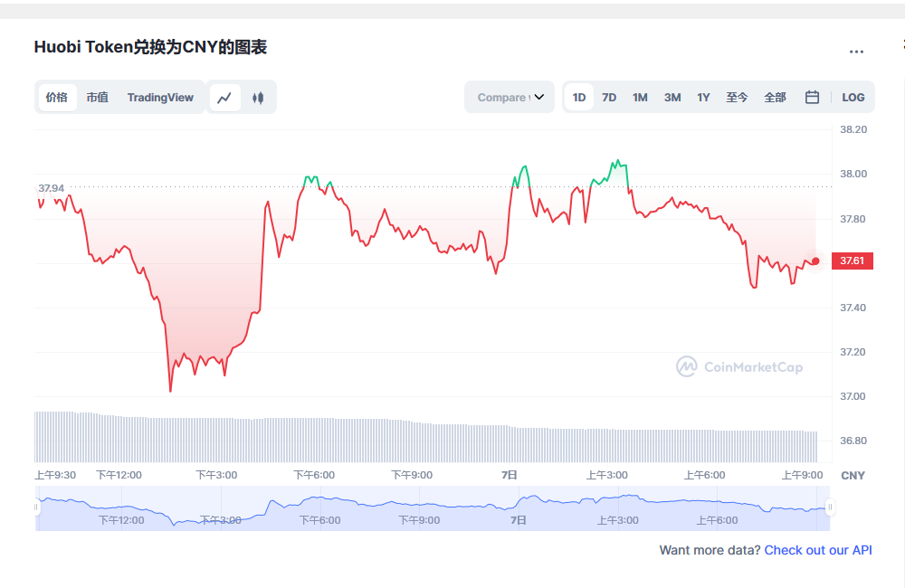The width and height of the screenshot is (905, 588).
Task: Click the 下午12:00 label in range navigator
Action: (x=121, y=520)
